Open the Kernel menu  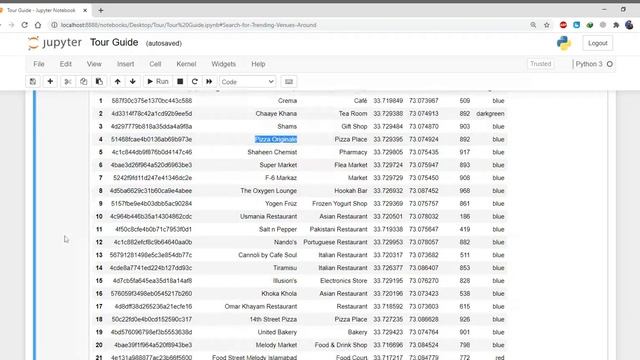(186, 64)
